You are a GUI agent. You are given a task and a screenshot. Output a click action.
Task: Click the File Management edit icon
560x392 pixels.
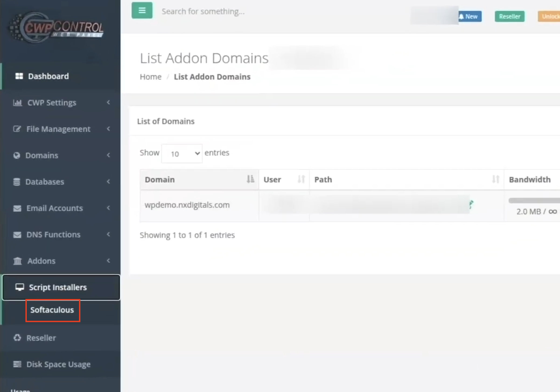17,129
